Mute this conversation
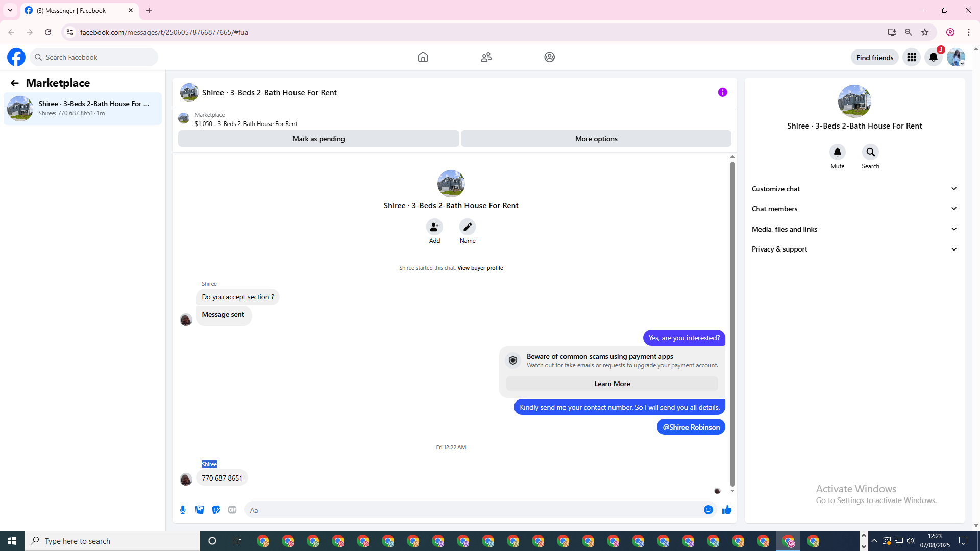This screenshot has height=551, width=980. click(x=837, y=152)
